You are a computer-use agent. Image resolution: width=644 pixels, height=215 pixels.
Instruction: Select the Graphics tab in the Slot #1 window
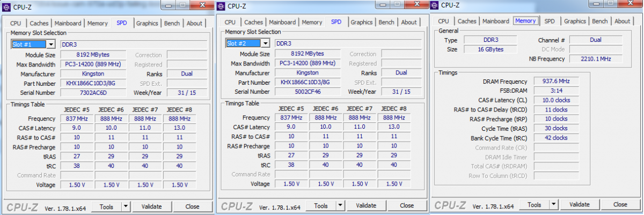(x=147, y=24)
